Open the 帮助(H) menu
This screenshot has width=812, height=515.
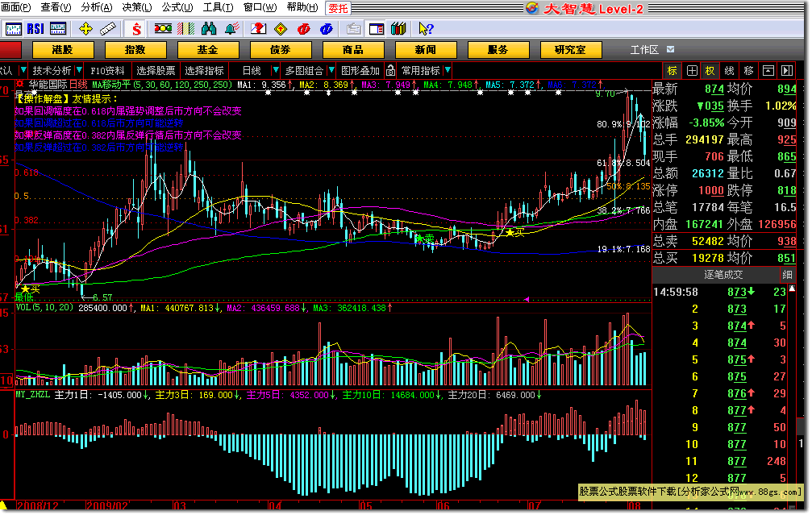302,7
